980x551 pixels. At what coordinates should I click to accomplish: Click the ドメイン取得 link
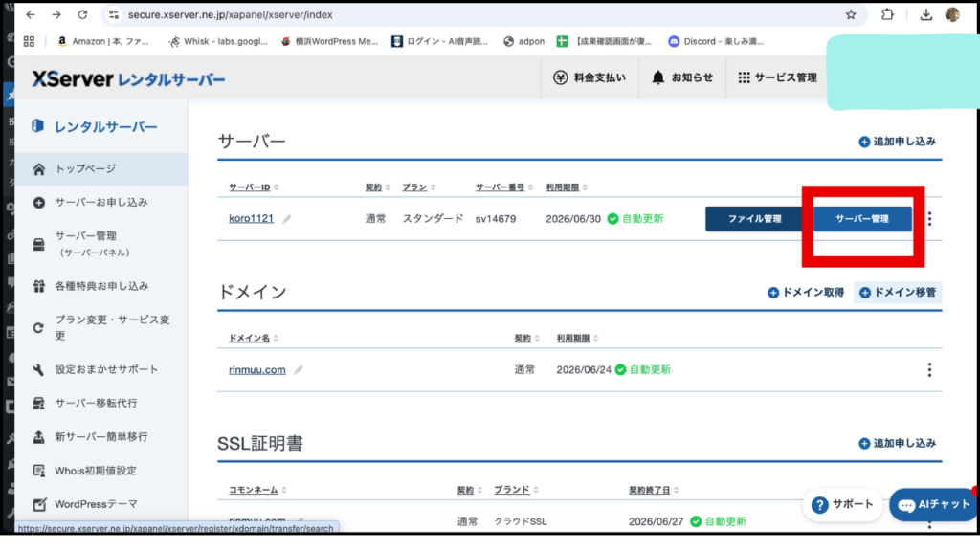[x=806, y=293]
